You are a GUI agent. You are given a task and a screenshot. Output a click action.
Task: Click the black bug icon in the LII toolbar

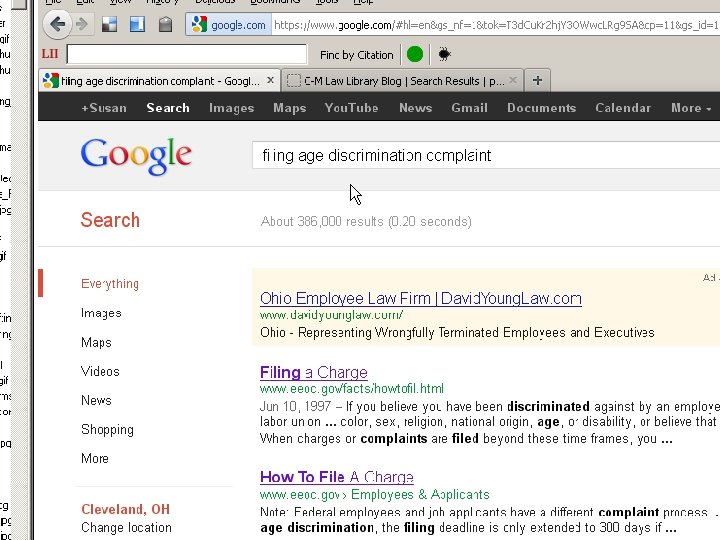click(444, 54)
